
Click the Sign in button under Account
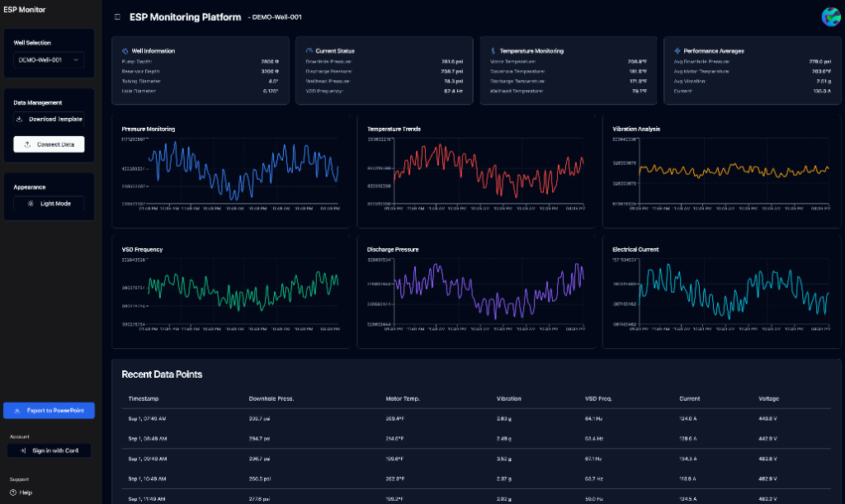click(x=49, y=450)
